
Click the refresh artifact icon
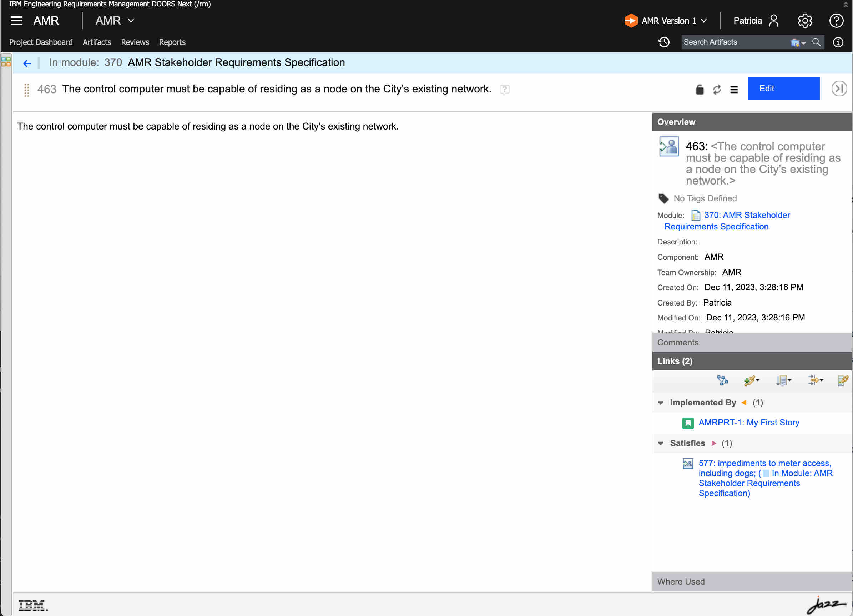point(717,90)
